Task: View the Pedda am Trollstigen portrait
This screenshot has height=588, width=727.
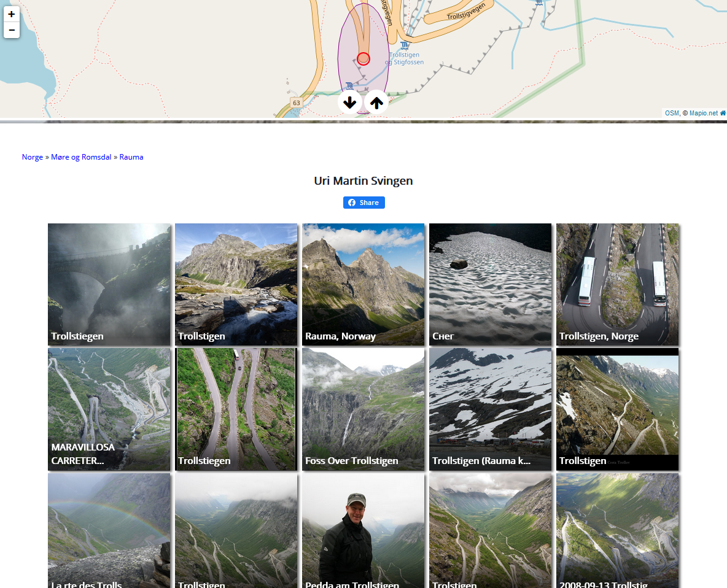Action: (363, 530)
